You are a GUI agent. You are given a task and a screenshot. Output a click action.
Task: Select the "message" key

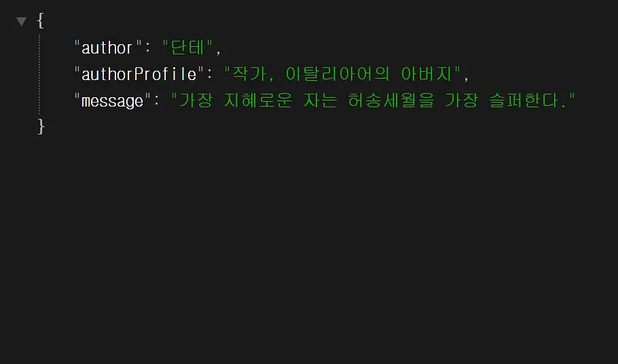click(113, 101)
